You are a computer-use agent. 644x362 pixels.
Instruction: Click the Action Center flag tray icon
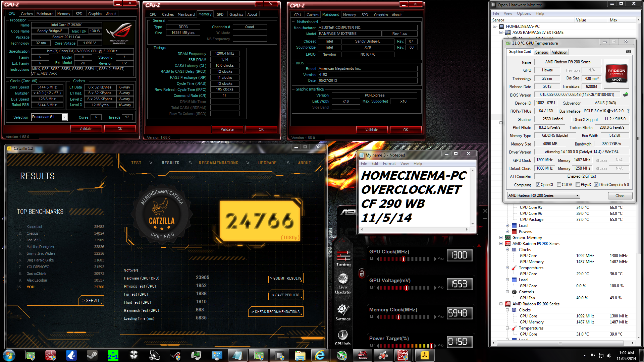pyautogui.click(x=593, y=355)
